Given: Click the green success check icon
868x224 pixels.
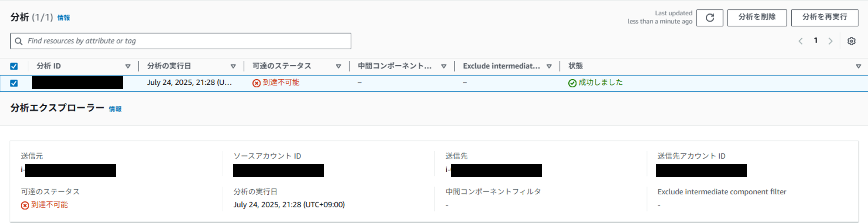Looking at the screenshot, I should (x=572, y=83).
